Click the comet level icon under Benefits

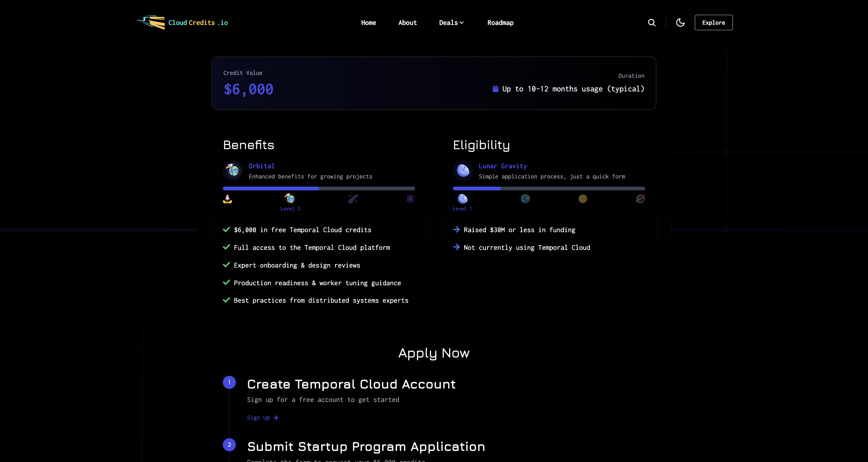point(353,199)
